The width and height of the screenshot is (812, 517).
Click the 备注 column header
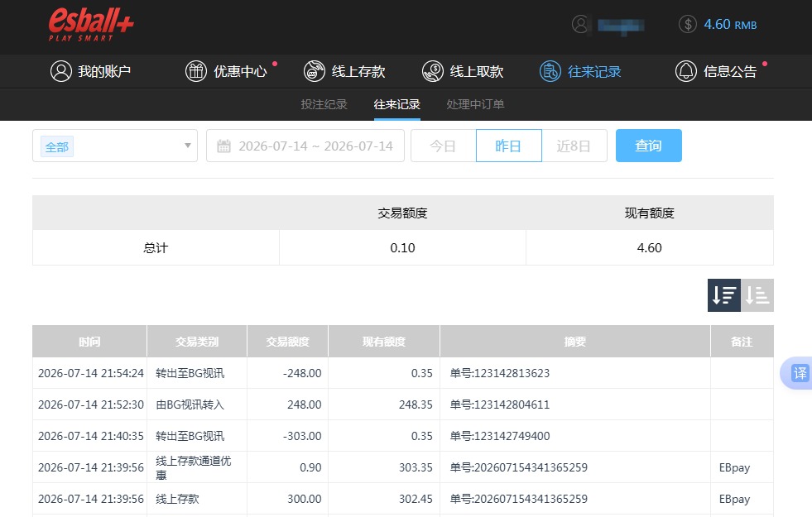(742, 342)
